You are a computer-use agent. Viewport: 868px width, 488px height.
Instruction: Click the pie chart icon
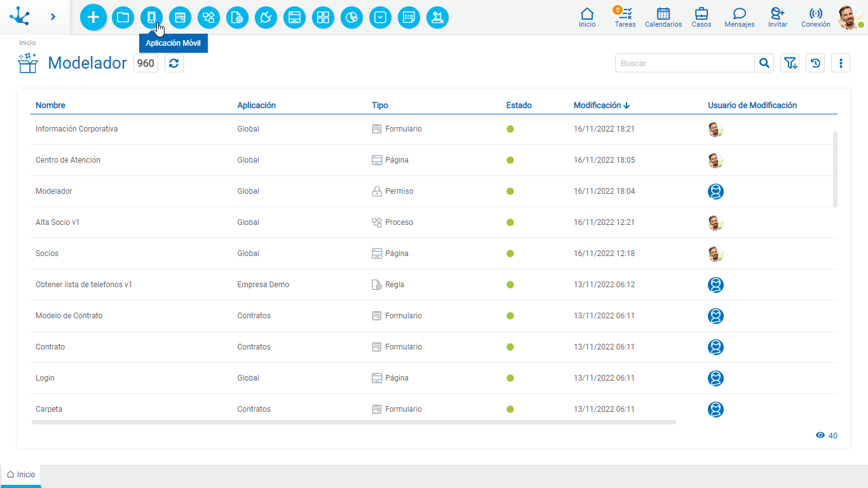coord(351,17)
